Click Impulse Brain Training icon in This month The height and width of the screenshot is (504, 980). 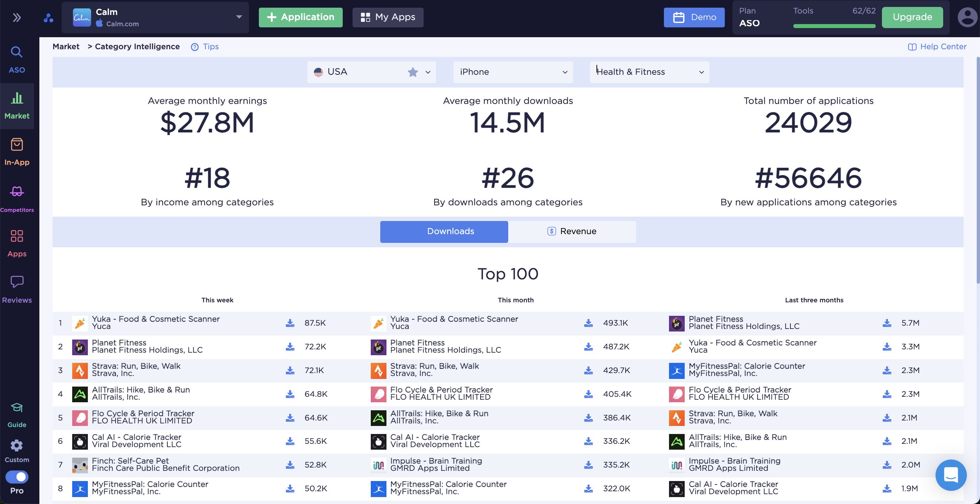pyautogui.click(x=378, y=465)
